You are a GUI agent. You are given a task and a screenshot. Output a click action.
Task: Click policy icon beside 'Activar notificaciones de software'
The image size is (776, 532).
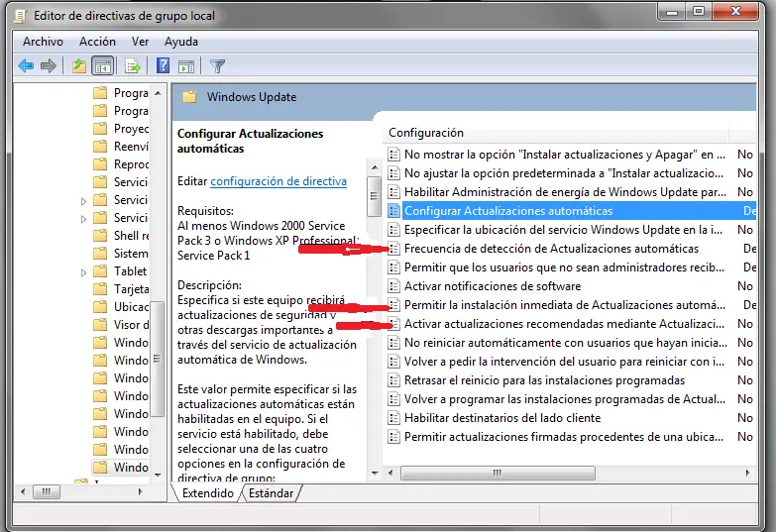point(393,286)
